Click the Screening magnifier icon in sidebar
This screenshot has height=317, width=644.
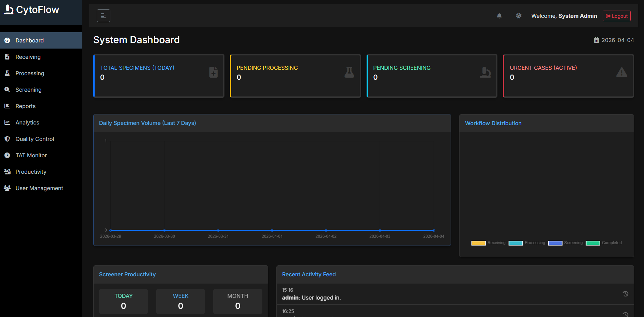point(7,90)
